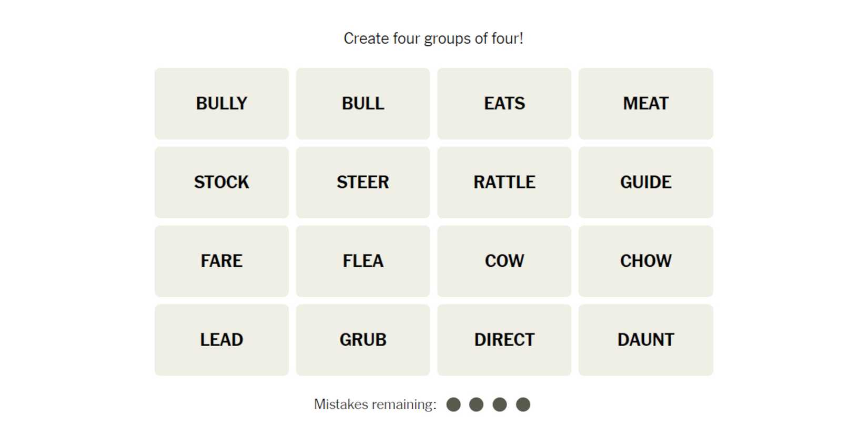Choose the GRUB word tile
868x434 pixels.
click(x=363, y=340)
